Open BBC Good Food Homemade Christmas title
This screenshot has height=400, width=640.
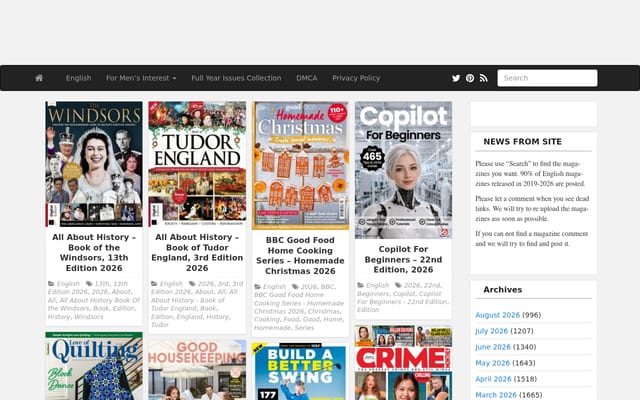[x=300, y=256]
